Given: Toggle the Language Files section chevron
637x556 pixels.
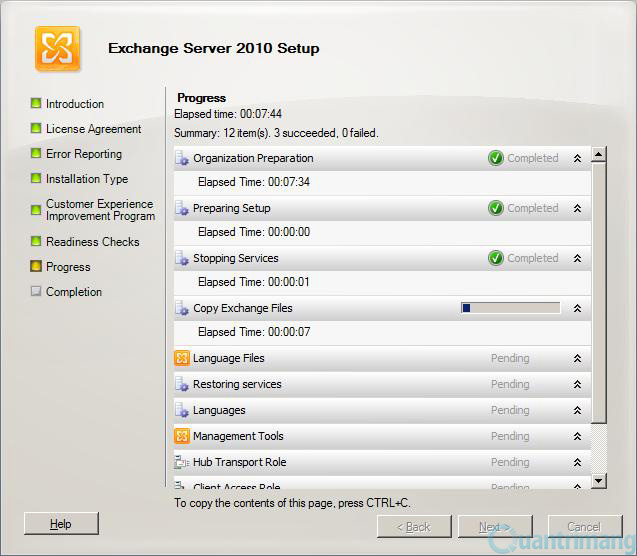Looking at the screenshot, I should (x=577, y=358).
